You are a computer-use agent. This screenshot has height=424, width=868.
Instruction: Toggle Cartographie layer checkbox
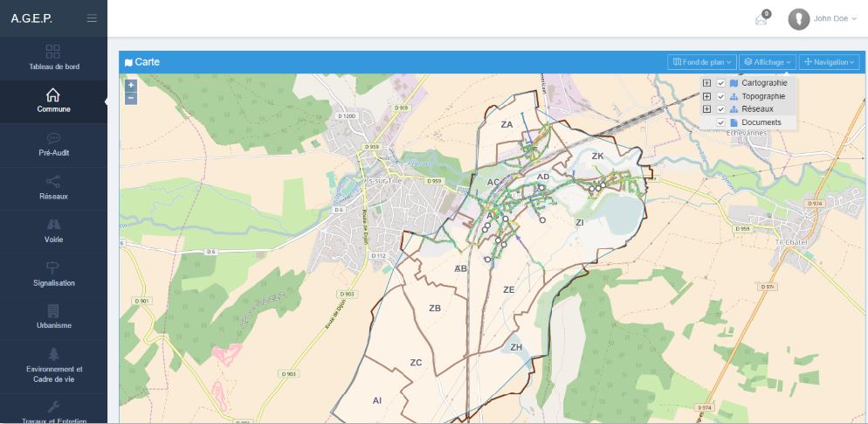[720, 83]
